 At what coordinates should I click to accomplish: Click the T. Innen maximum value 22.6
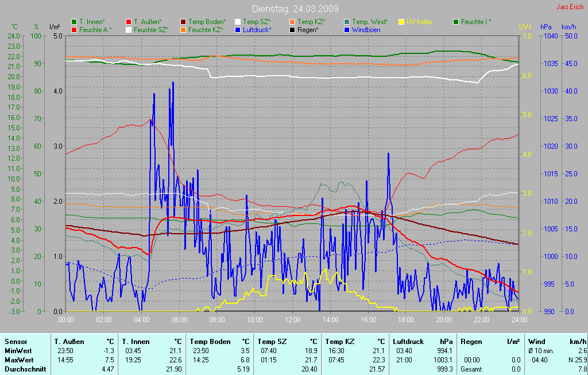[176, 360]
